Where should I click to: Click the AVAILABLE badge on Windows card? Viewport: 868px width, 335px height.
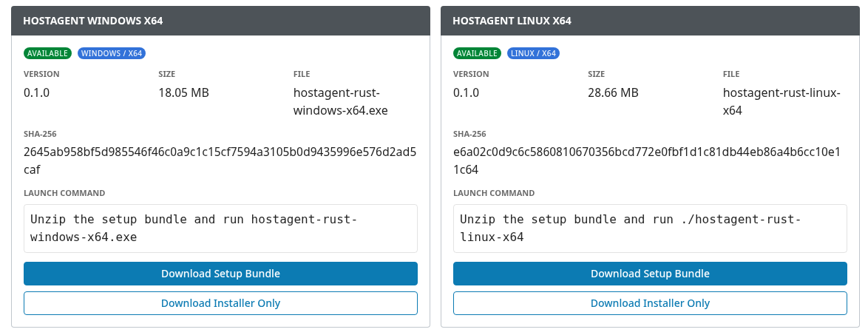coord(47,53)
